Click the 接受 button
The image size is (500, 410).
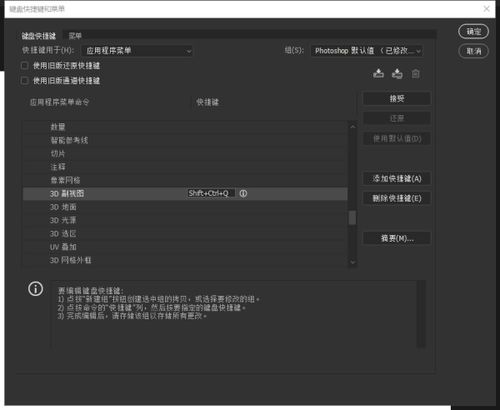397,98
